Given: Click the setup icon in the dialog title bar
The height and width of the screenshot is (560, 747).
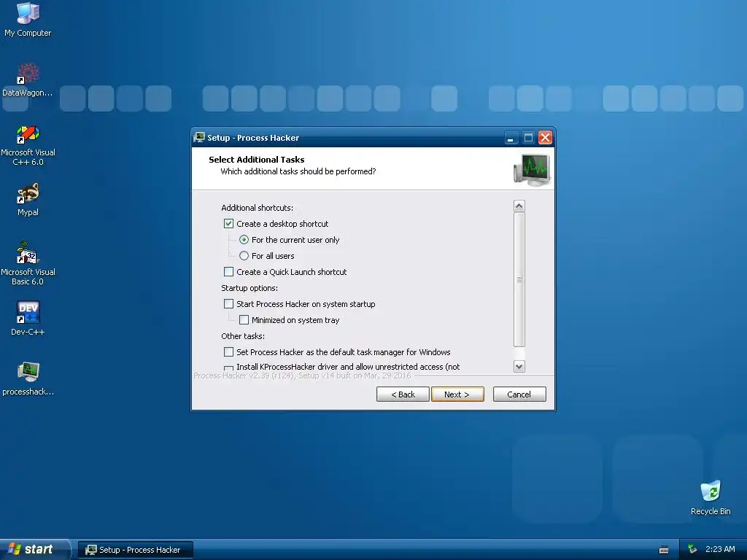Looking at the screenshot, I should pos(199,138).
